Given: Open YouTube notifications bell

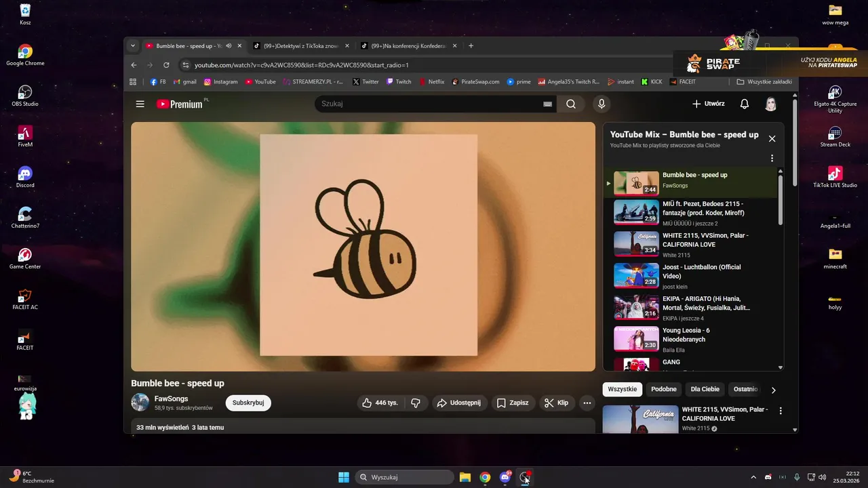Looking at the screenshot, I should [745, 104].
